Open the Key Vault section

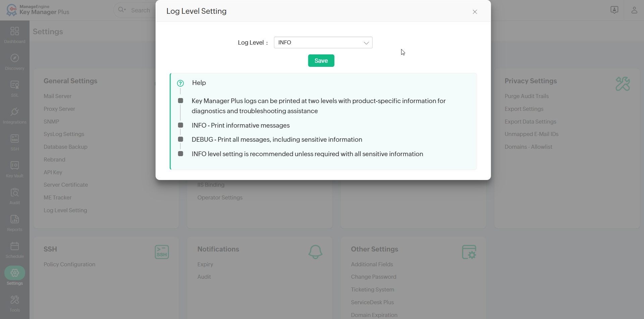coord(14,169)
